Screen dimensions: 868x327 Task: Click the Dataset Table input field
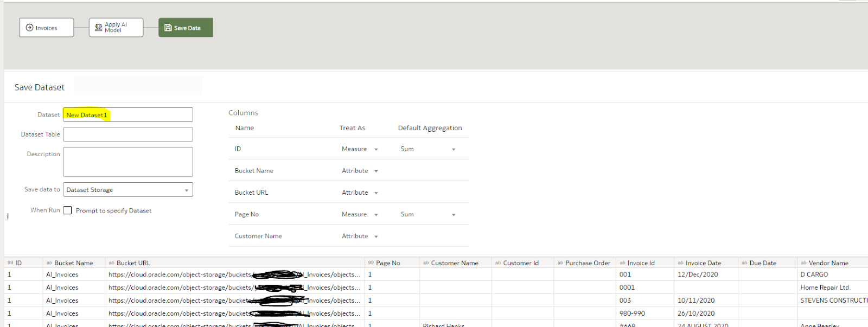[x=128, y=134]
